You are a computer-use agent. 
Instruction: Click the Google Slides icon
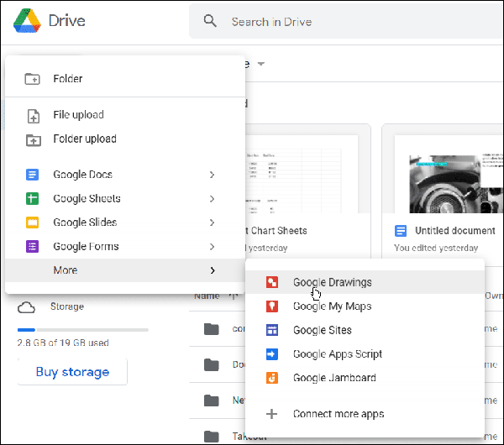click(32, 222)
